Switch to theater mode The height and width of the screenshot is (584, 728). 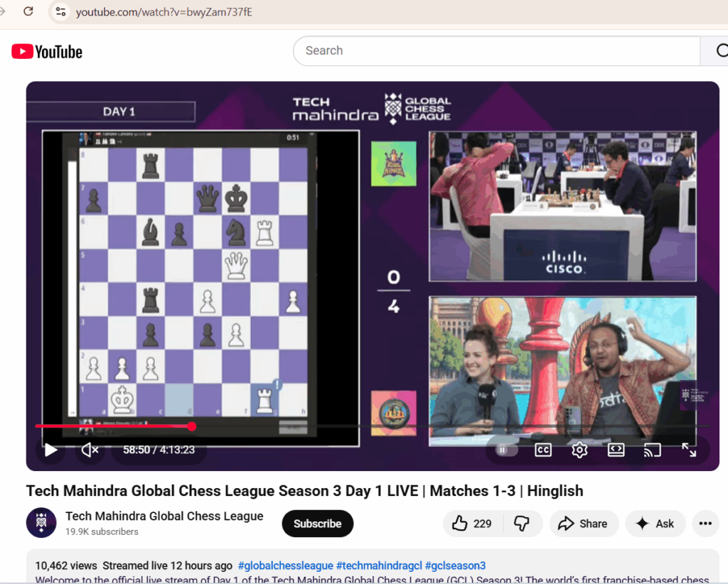(x=616, y=450)
